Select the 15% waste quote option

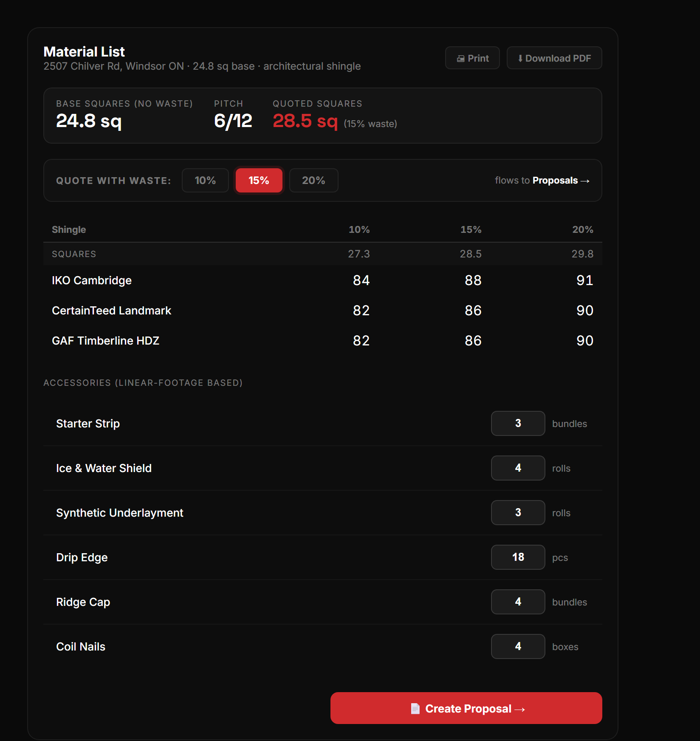[x=259, y=181]
